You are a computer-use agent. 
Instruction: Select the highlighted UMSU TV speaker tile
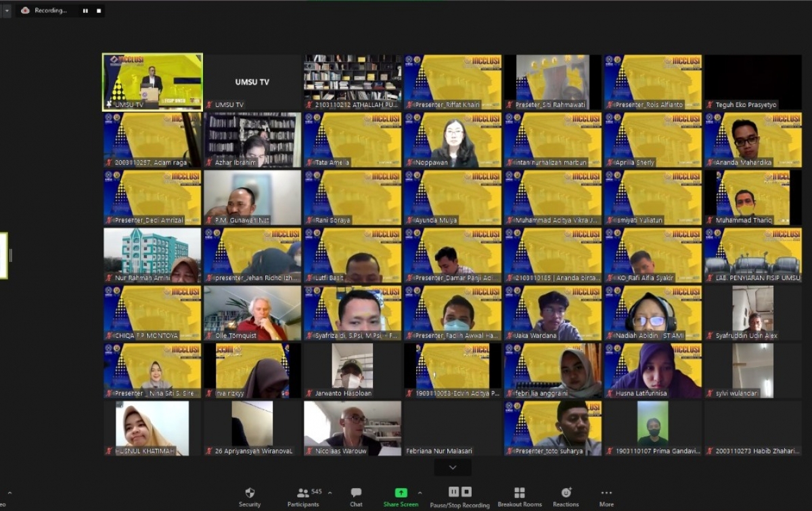pos(152,82)
